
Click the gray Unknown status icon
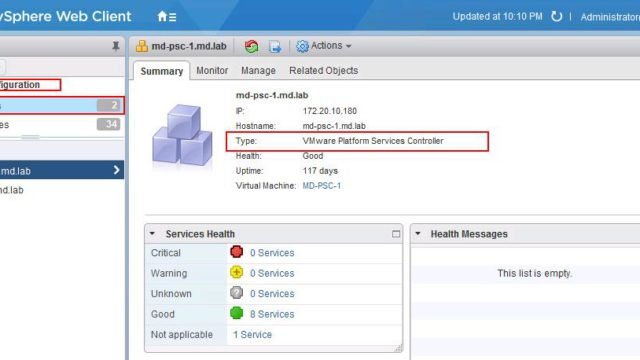[236, 293]
